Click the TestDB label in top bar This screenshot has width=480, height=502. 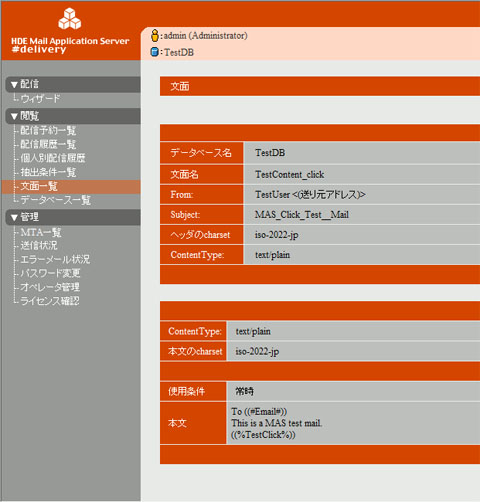click(179, 52)
